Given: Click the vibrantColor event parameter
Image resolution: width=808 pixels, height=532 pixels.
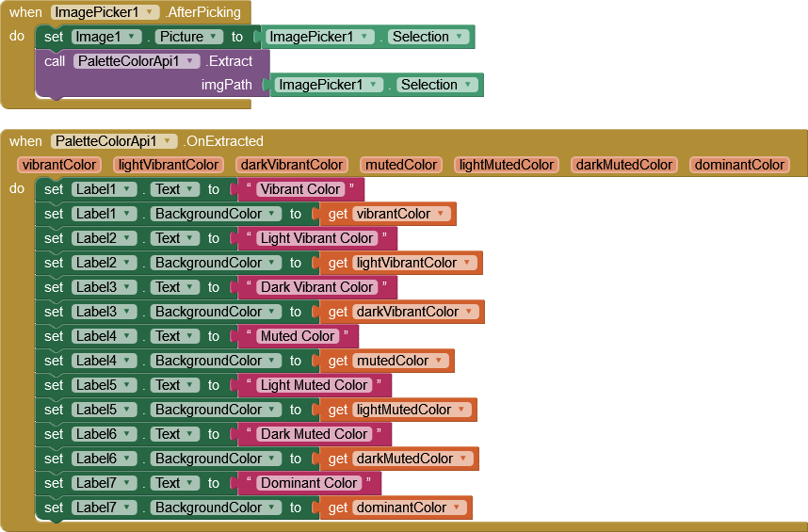Looking at the screenshot, I should click(59, 165).
